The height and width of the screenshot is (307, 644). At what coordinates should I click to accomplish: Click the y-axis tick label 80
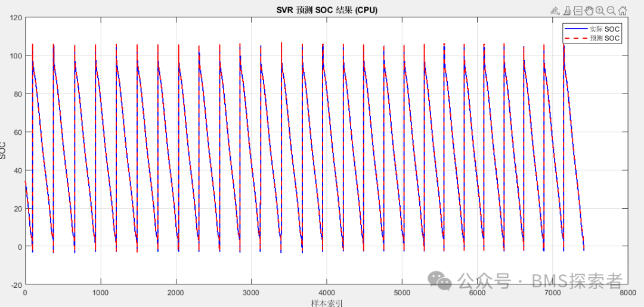18,94
